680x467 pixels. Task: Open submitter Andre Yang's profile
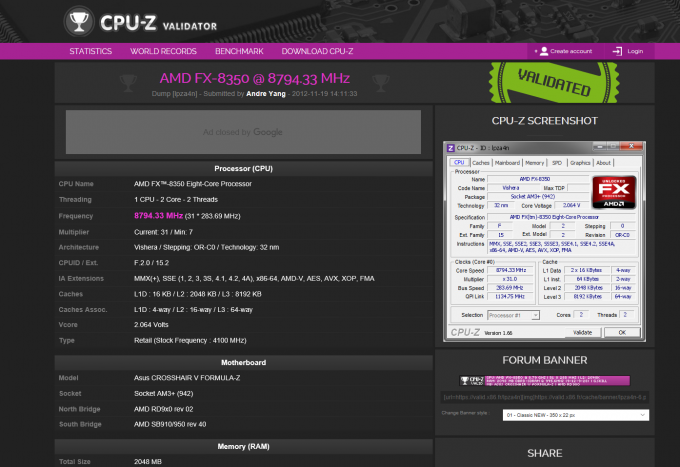[266, 94]
